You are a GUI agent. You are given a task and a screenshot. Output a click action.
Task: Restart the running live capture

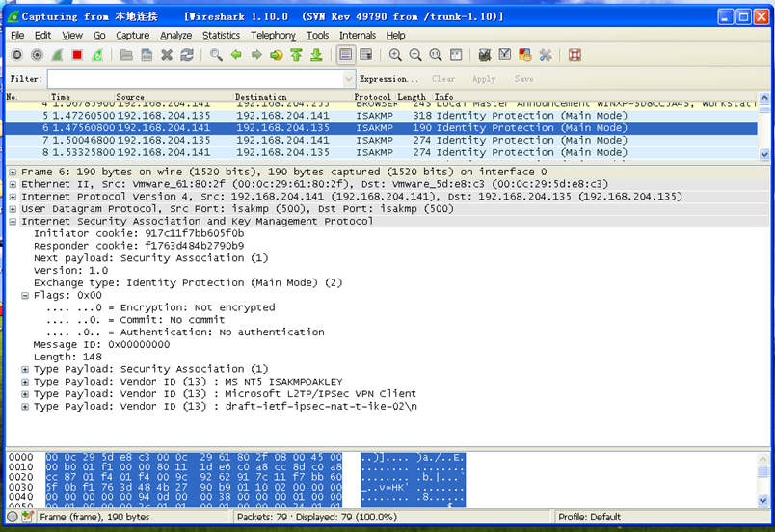point(97,55)
